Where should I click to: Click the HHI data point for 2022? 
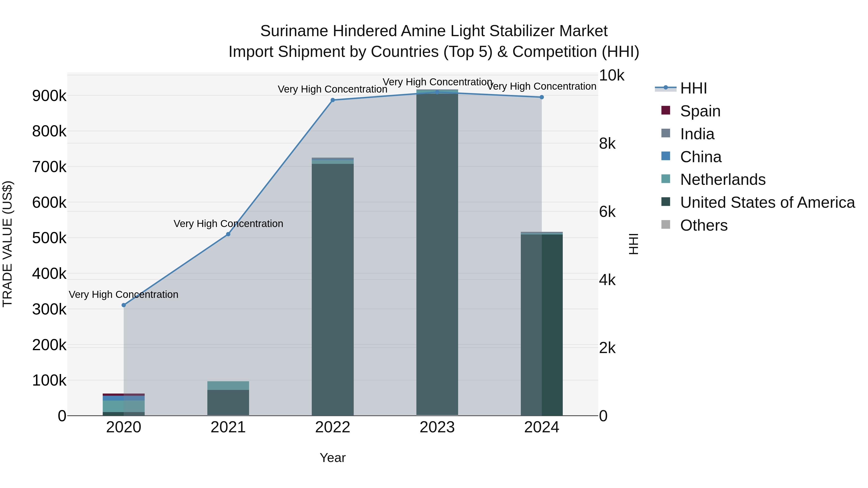(332, 100)
